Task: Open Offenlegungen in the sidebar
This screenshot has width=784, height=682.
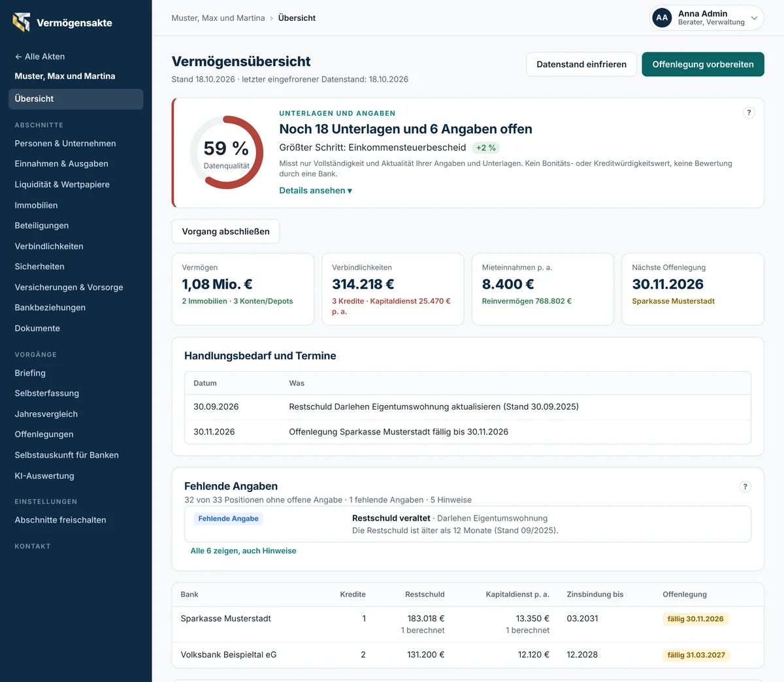Action: [x=44, y=434]
